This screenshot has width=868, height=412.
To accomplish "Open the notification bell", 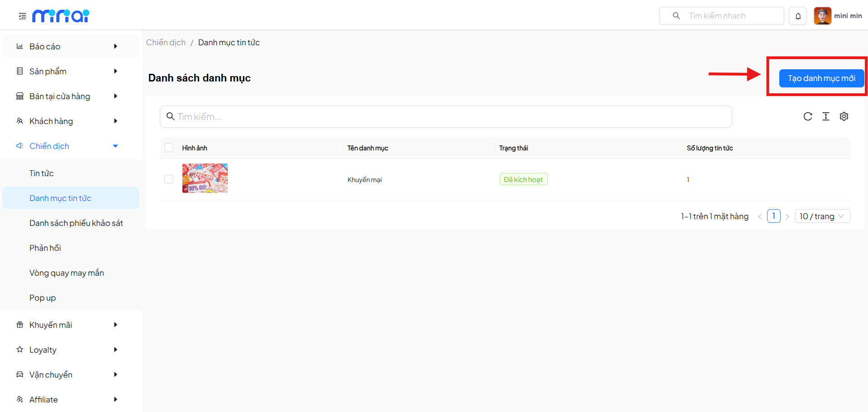I will click(798, 16).
